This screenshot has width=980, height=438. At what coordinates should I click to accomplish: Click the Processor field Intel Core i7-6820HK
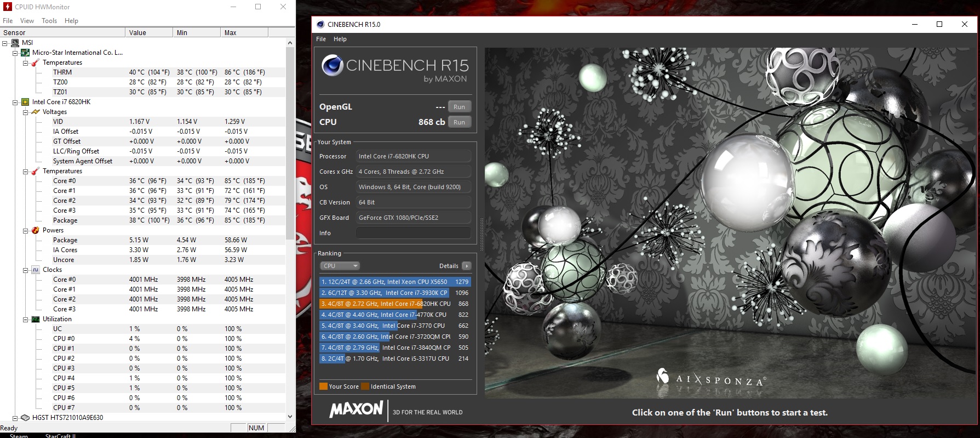(x=414, y=156)
